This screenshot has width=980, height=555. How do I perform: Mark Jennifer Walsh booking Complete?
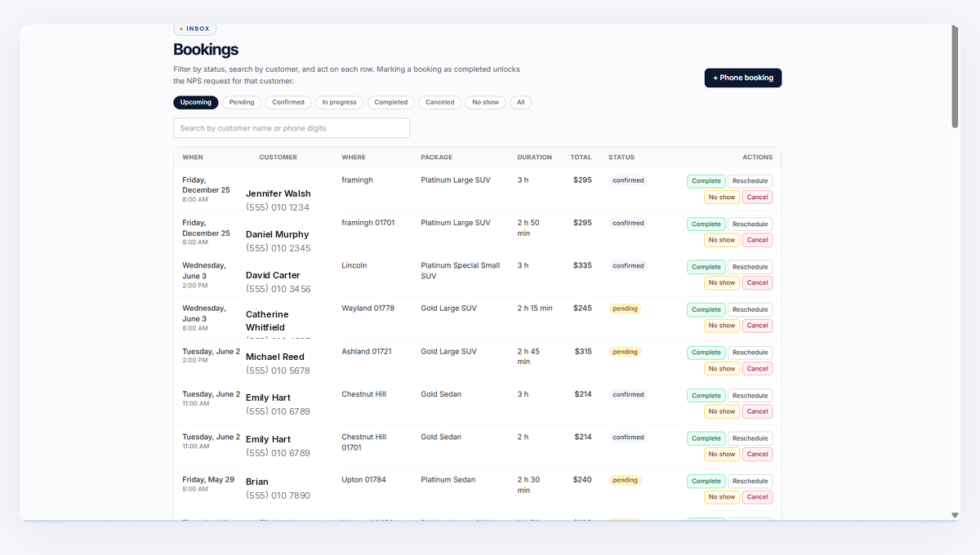point(706,181)
